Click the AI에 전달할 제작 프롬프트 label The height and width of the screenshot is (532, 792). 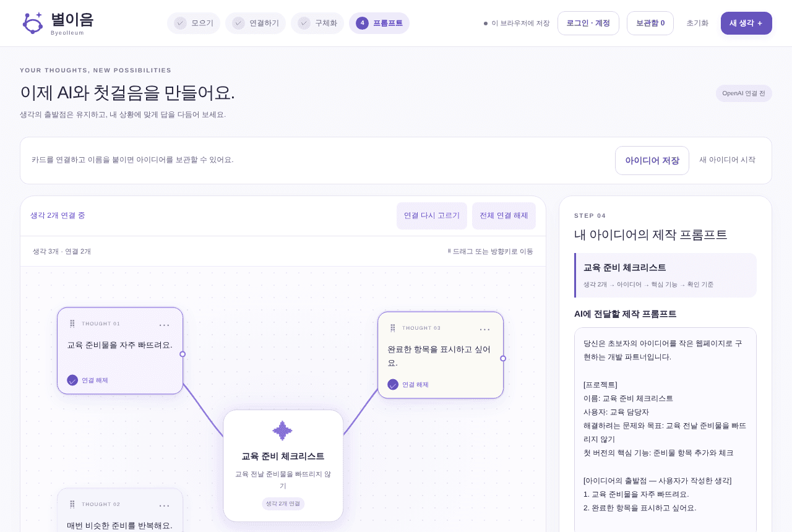626,314
